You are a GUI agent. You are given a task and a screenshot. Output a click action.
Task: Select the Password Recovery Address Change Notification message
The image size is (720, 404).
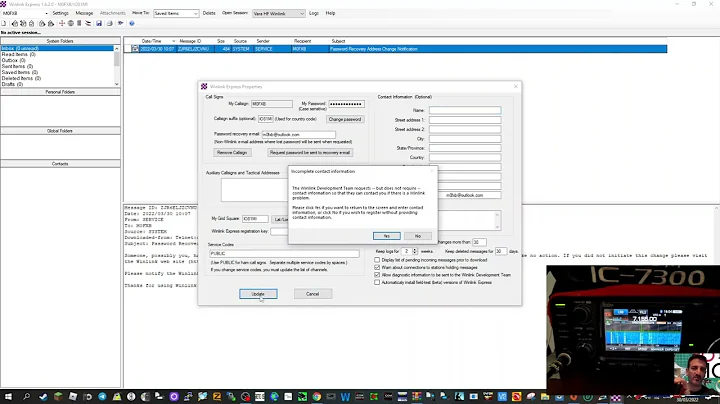tap(396, 49)
